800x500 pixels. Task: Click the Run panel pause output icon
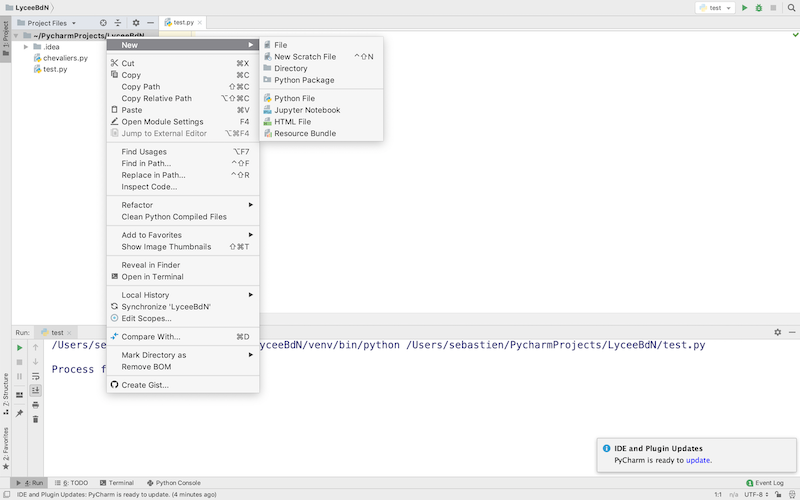tap(19, 376)
